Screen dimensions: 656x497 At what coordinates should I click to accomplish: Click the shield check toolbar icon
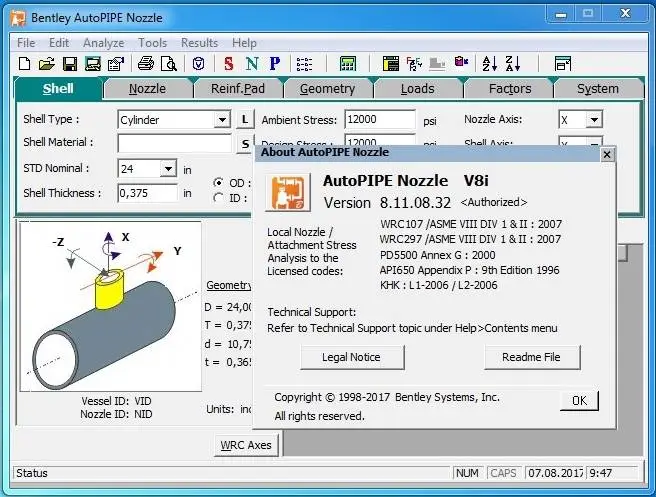(x=198, y=64)
